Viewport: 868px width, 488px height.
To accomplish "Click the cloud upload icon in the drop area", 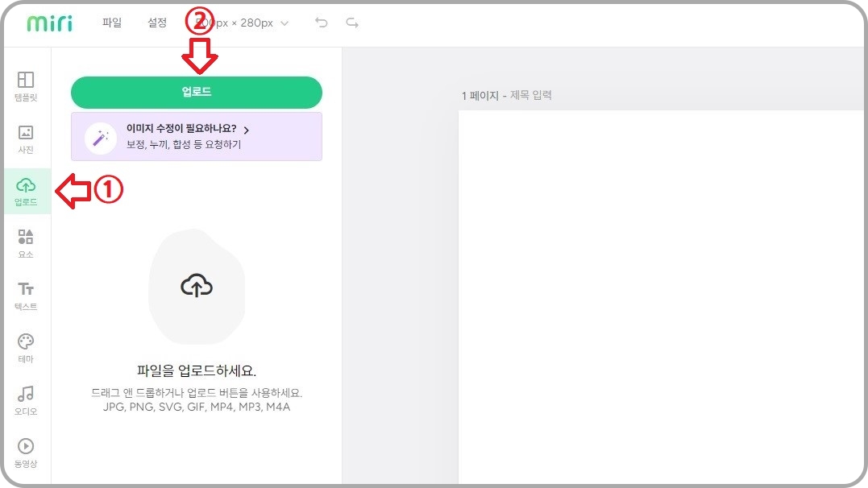I will pyautogui.click(x=196, y=286).
